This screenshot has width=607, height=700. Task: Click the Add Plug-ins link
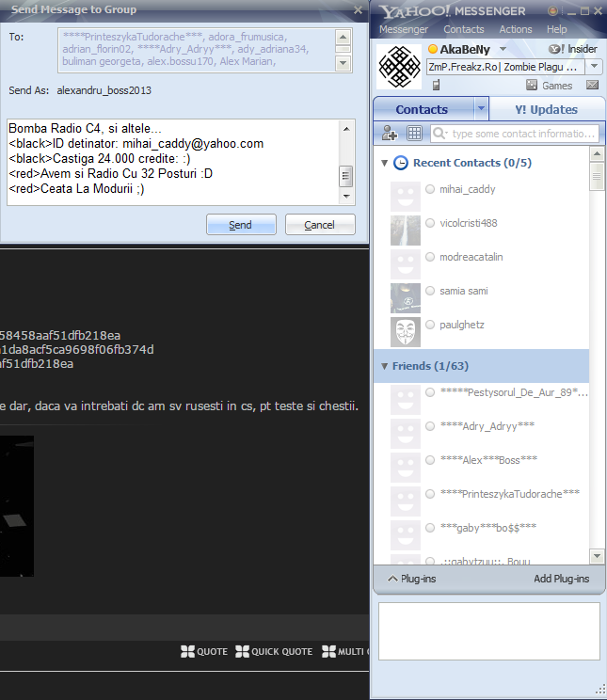[562, 579]
